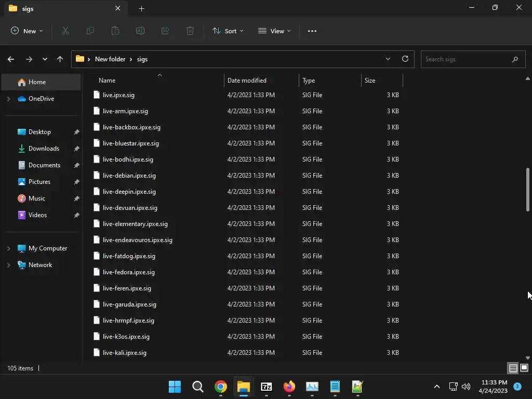The width and height of the screenshot is (532, 399).
Task: Go up one folder level
Action: pos(60,59)
